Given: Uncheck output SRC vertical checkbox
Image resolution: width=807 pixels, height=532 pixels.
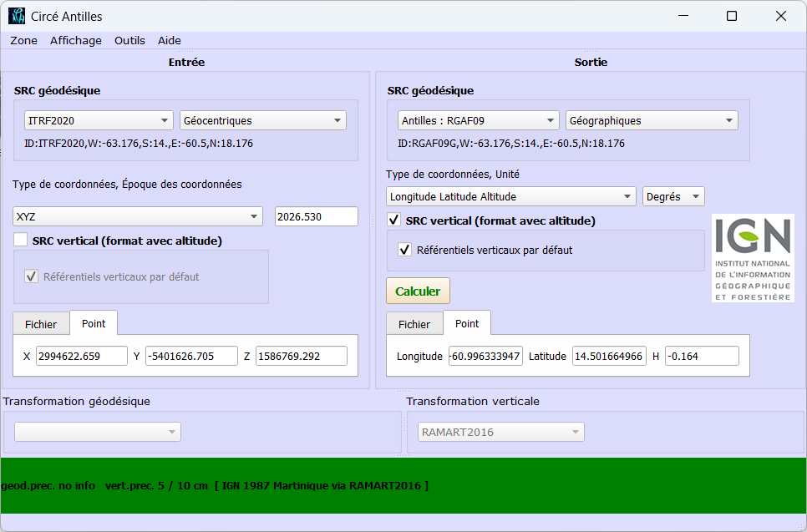Looking at the screenshot, I should 394,220.
